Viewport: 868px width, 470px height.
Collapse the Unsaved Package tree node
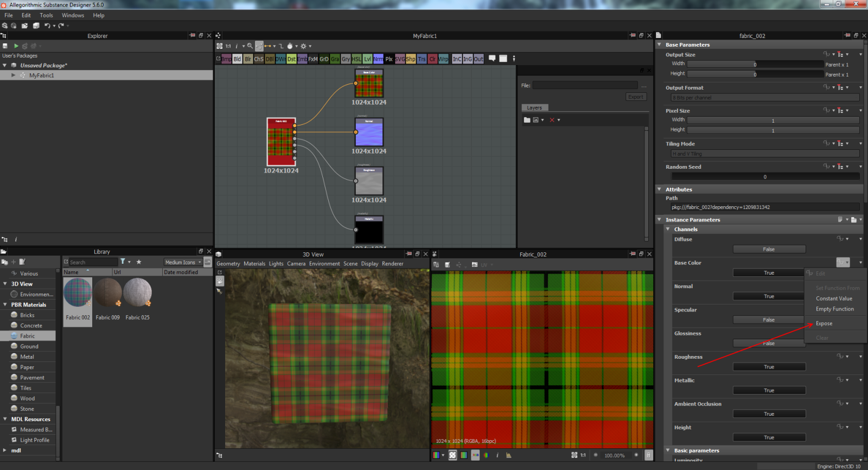(x=5, y=65)
